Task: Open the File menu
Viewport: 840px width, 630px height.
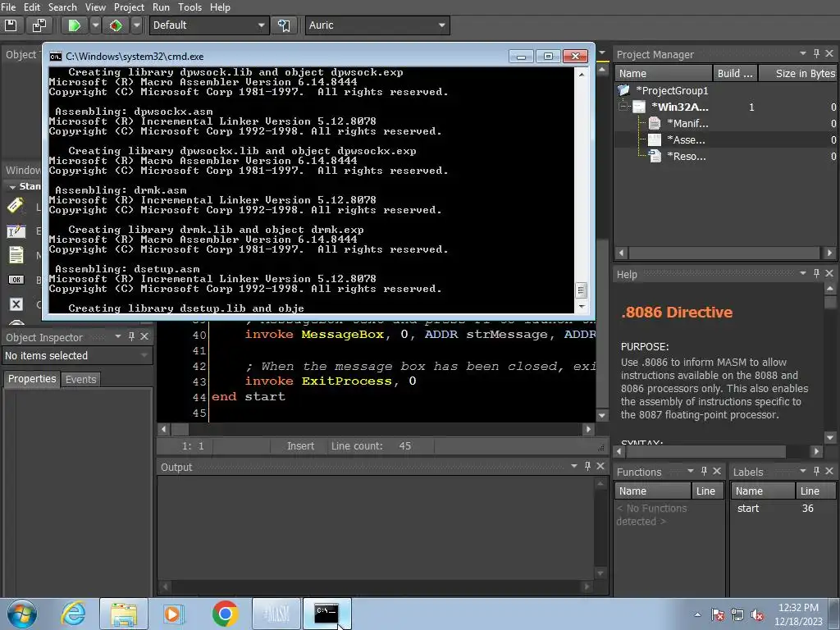Action: (x=8, y=7)
